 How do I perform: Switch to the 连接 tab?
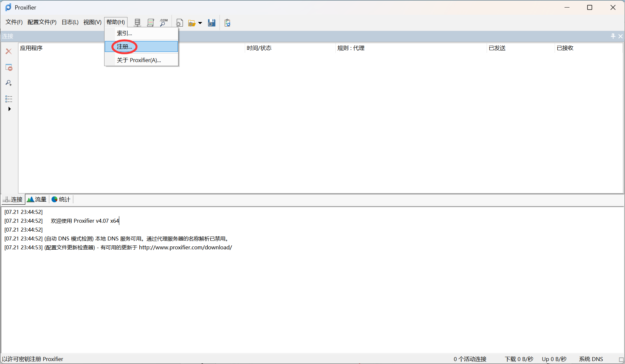(x=13, y=199)
